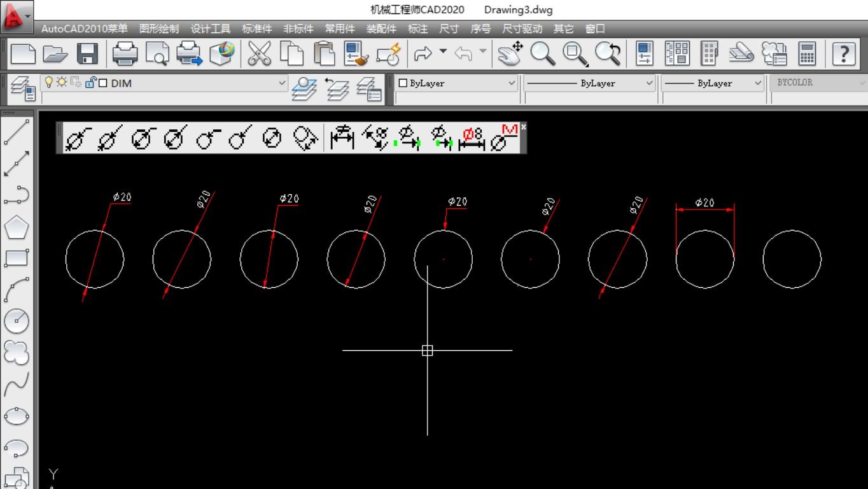Click the Ø8 diameter dimension icon
Screen dimensions: 868x489
[472, 138]
